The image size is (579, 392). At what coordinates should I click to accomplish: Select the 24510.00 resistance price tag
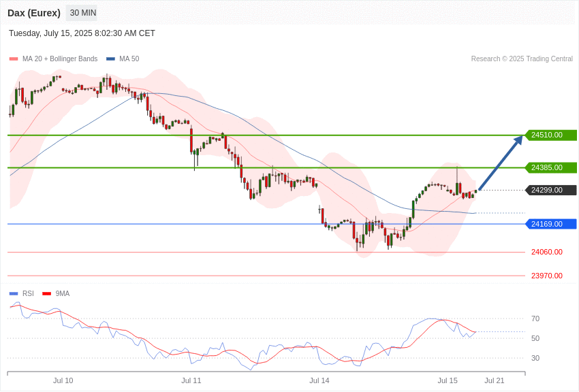pyautogui.click(x=550, y=135)
